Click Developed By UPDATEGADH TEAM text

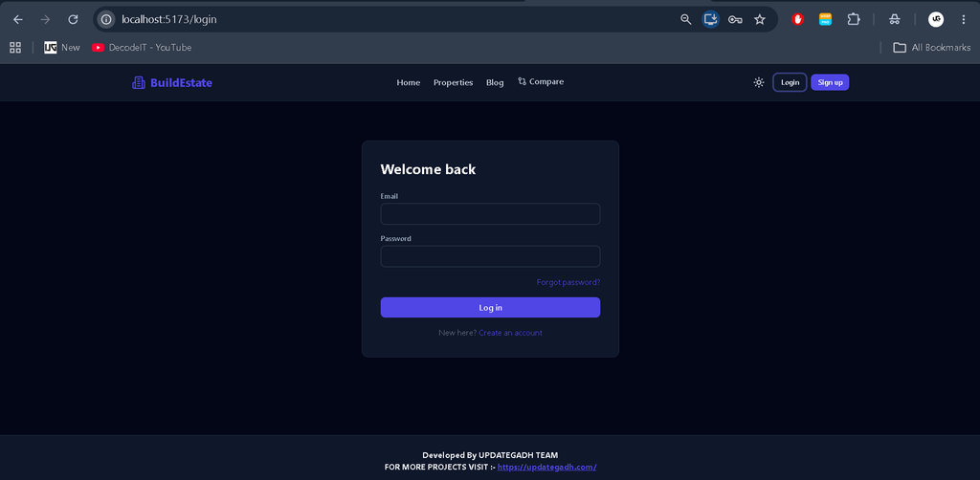click(x=490, y=455)
